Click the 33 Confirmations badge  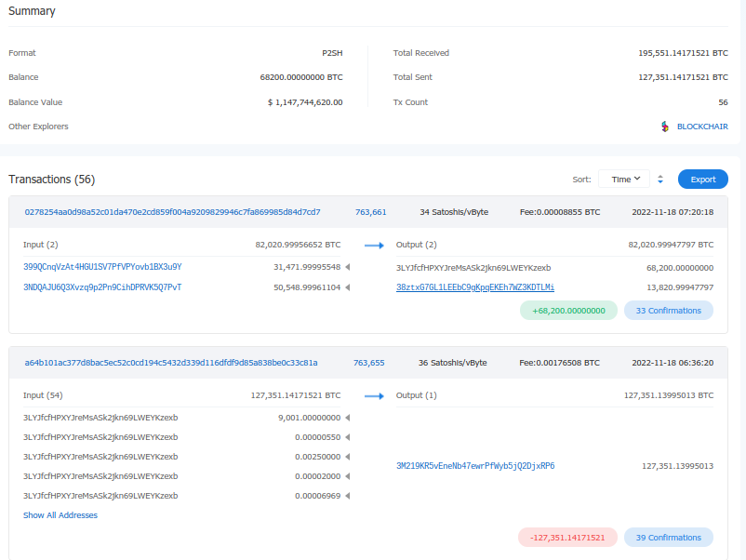coord(668,311)
